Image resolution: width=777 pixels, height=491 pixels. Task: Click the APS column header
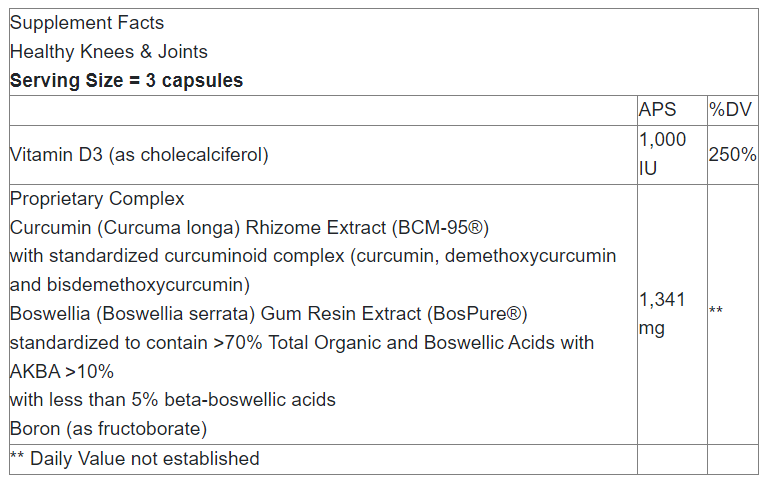[657, 110]
